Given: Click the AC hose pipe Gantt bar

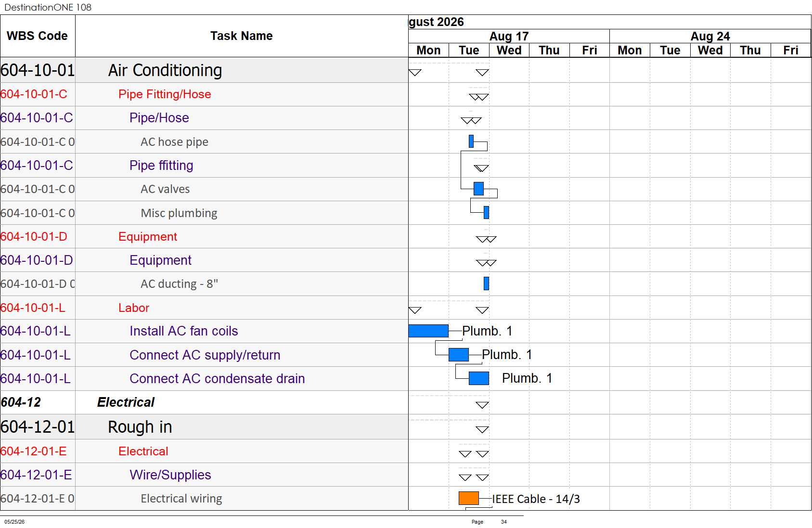Looking at the screenshot, I should point(471,141).
